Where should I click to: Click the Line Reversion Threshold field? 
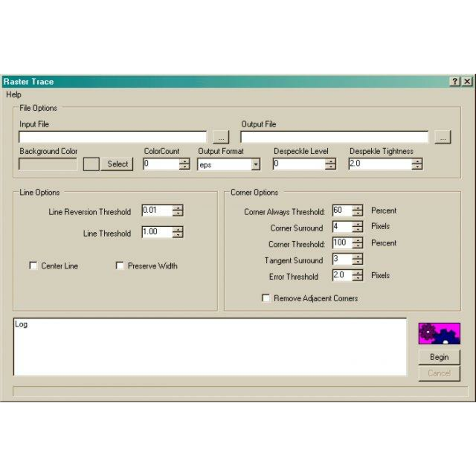click(157, 210)
